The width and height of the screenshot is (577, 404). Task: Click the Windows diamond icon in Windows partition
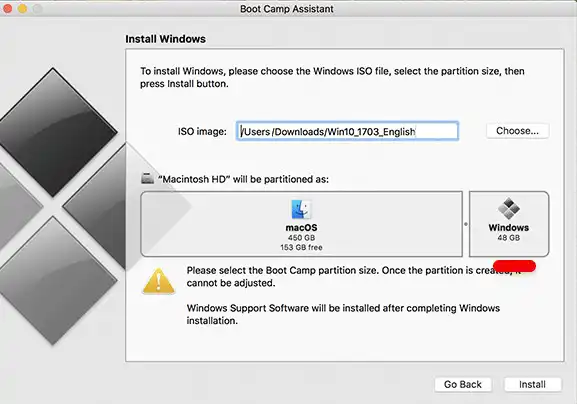pyautogui.click(x=509, y=208)
